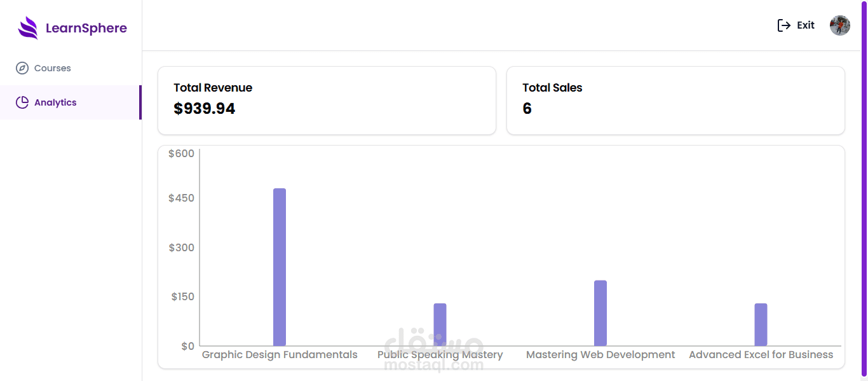Screen dimensions: 868x381
Task: Select the Advanced Excel for Business bar
Action: pyautogui.click(x=761, y=324)
